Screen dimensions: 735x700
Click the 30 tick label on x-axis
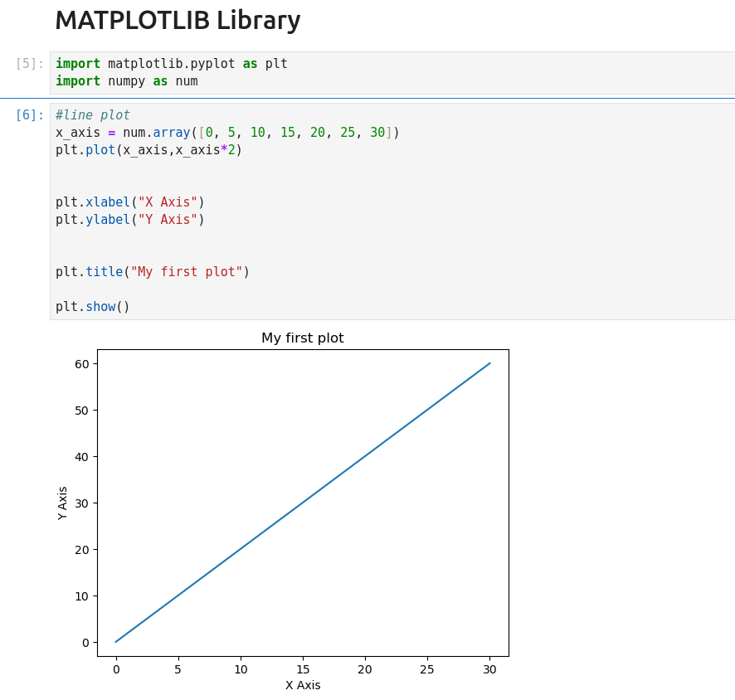click(489, 669)
